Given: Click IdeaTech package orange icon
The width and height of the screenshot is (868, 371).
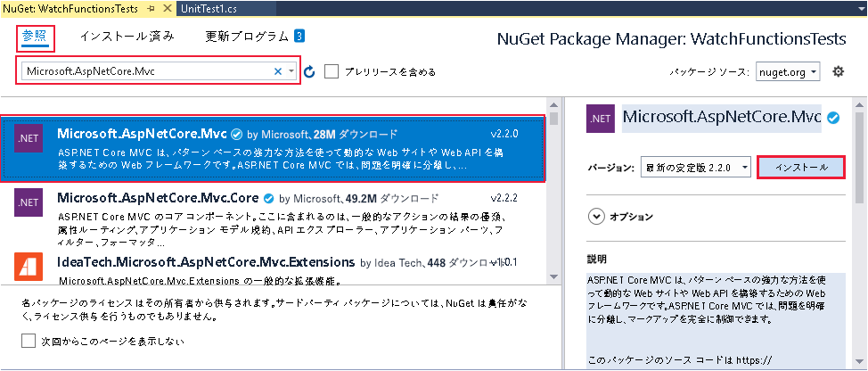Looking at the screenshot, I should pyautogui.click(x=29, y=266).
